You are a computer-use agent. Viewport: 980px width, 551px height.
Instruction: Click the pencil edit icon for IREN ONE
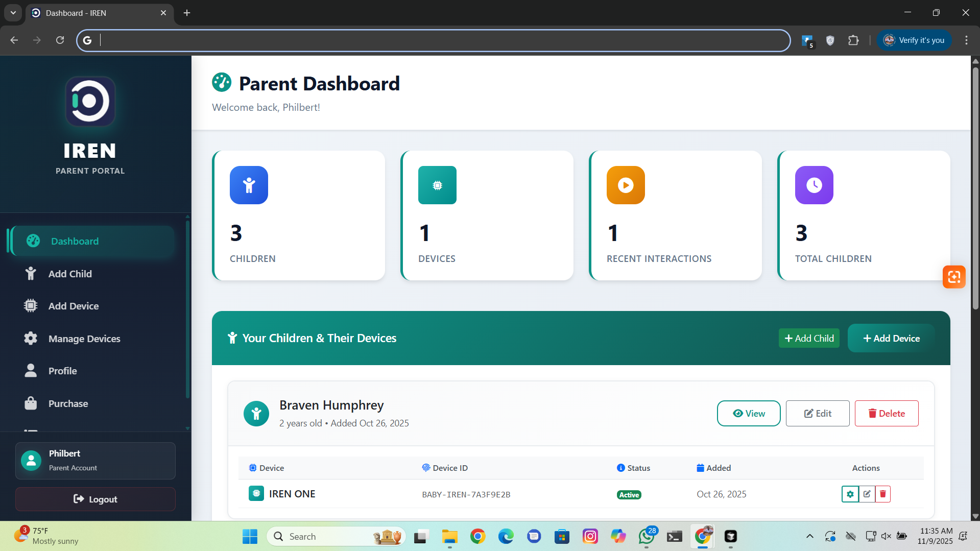(x=866, y=494)
